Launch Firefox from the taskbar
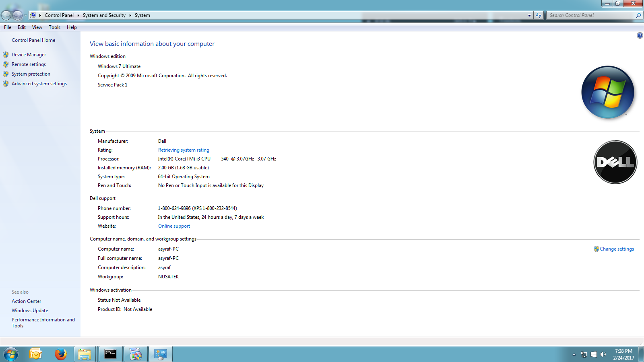The height and width of the screenshot is (362, 644). (60, 354)
